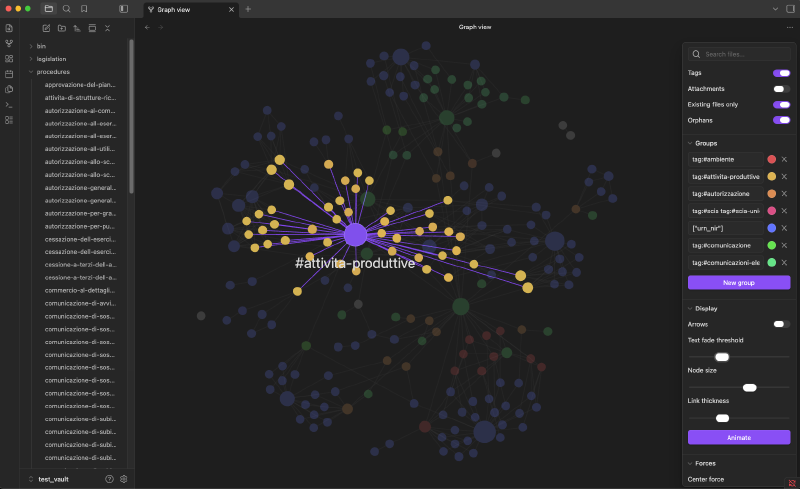Edit tag:#comunicazioni-ele group query field
Image resolution: width=800 pixels, height=489 pixels.
click(x=725, y=262)
